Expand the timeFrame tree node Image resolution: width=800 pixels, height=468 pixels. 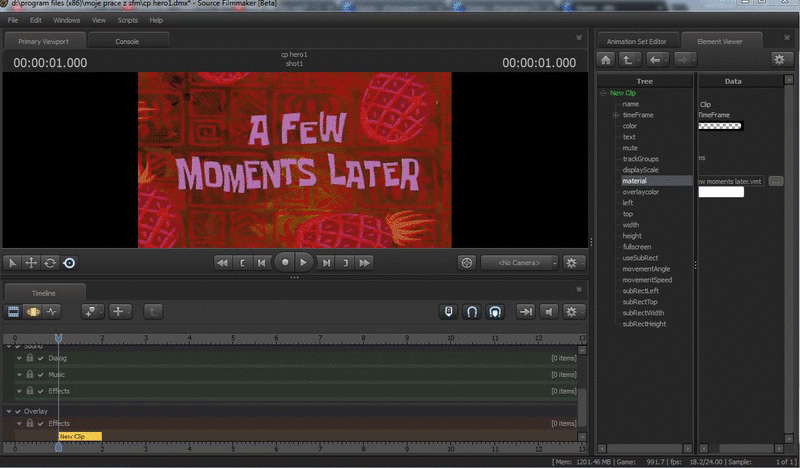click(616, 115)
